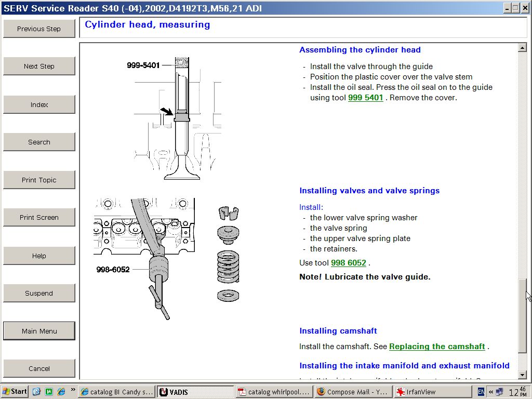Switch to catalog BI Candy taskbar window

point(116,392)
